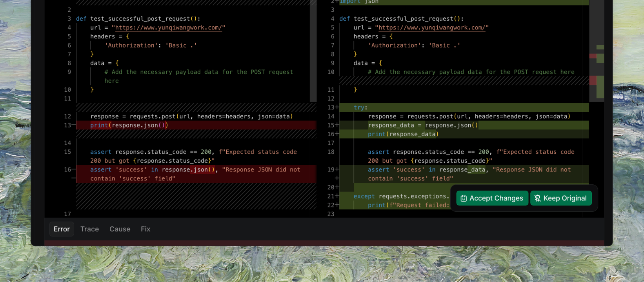The image size is (644, 282).
Task: Click 'assert success in response.json()' in left pane
Action: [195, 174]
